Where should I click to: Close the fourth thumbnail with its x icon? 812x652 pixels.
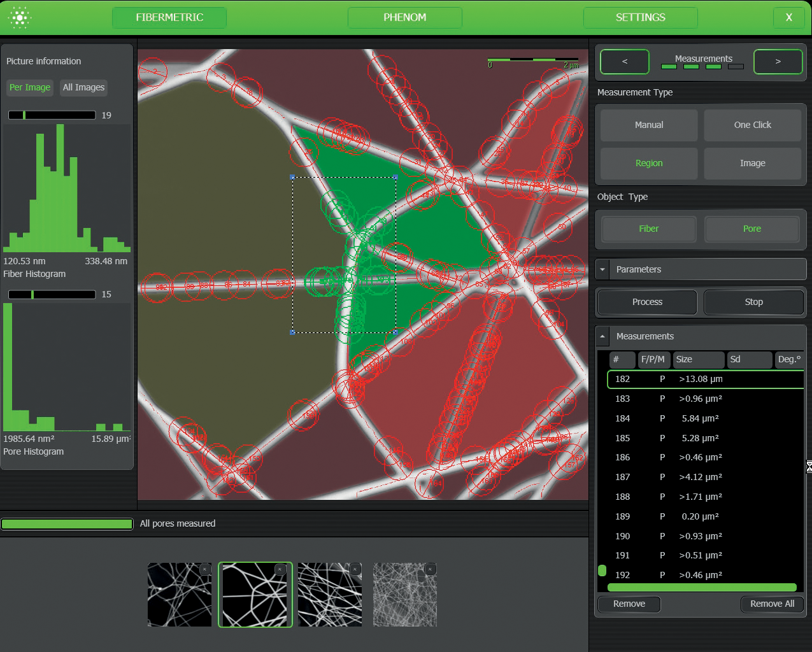point(431,569)
